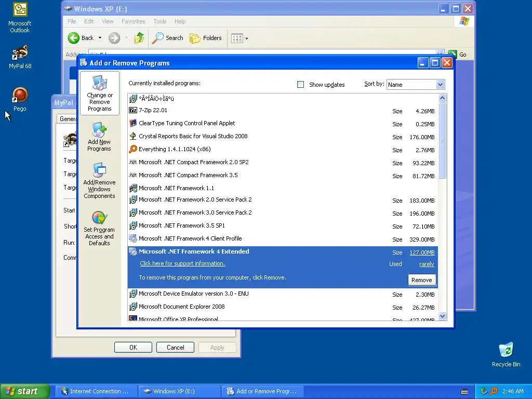Click the rarely used link
Screen dimensions: 532x399
pyautogui.click(x=427, y=264)
